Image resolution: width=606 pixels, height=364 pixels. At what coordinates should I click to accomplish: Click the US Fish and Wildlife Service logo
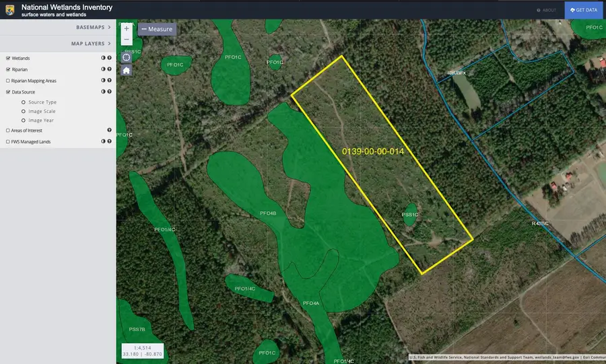pyautogui.click(x=10, y=10)
